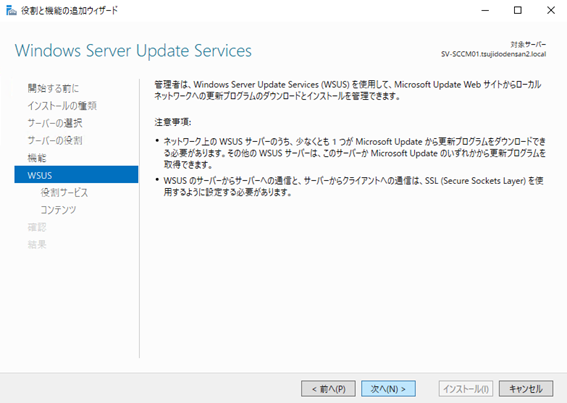567x403 pixels.
Task: Open コンテンツ under WSUS
Action: coord(58,209)
